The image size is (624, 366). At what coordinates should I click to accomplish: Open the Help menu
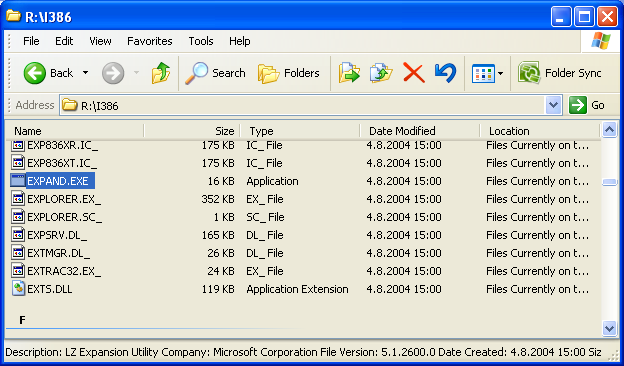[x=240, y=41]
